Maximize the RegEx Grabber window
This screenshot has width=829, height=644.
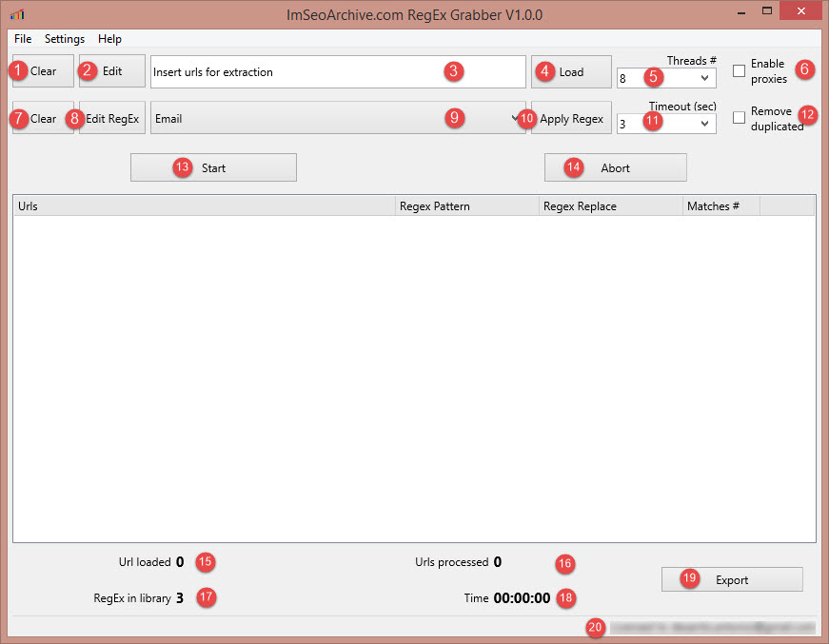click(767, 11)
